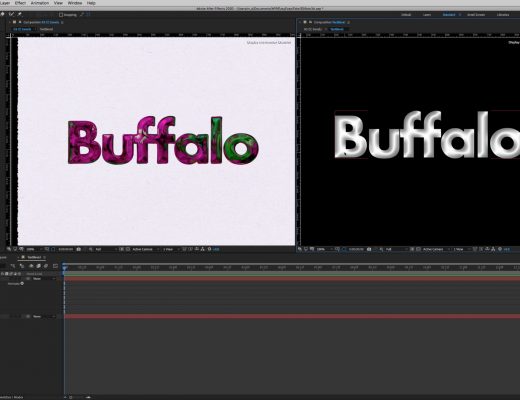520x400 pixels.
Task: Open the Standard workspace options menu
Action: (460, 15)
